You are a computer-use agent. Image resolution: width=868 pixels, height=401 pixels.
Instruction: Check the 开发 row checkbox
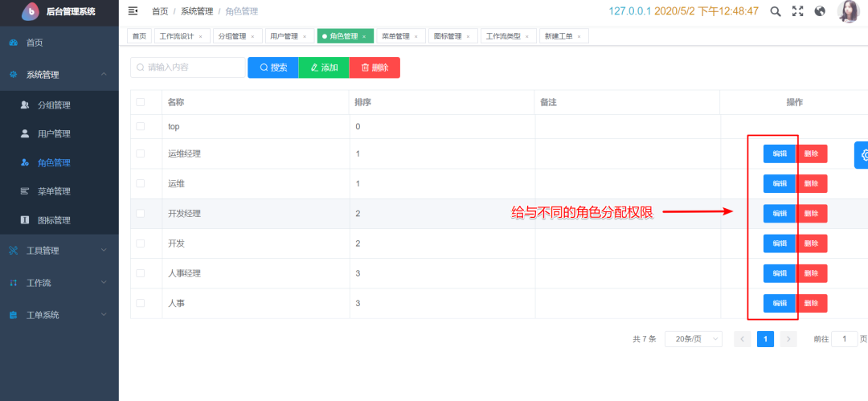click(x=141, y=243)
